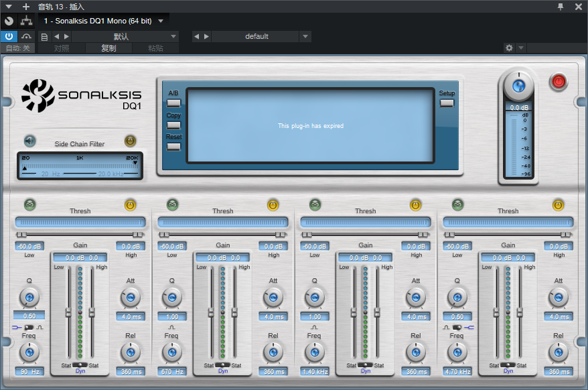Toggle band 4 filter shape switch

click(457, 327)
